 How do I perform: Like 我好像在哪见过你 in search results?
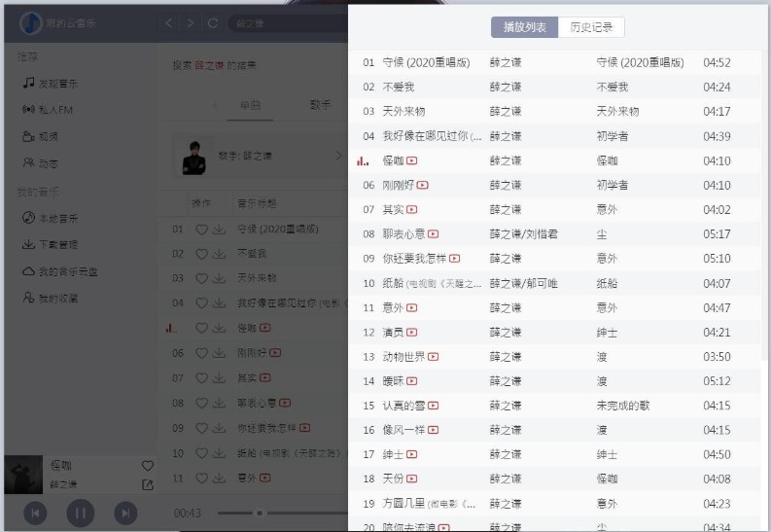201,302
